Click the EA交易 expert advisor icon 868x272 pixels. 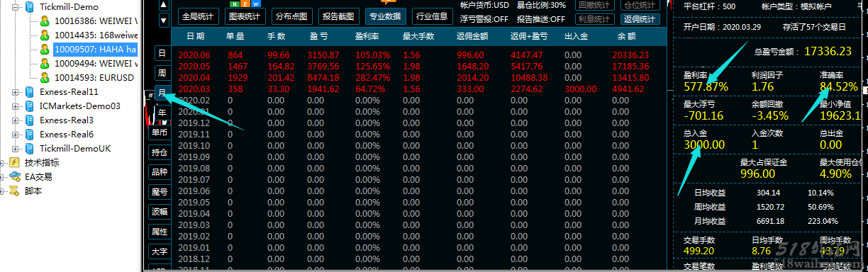[x=15, y=177]
